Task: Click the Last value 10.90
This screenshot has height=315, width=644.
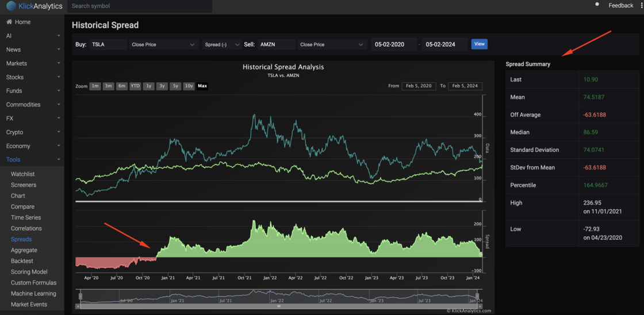Action: pyautogui.click(x=590, y=79)
